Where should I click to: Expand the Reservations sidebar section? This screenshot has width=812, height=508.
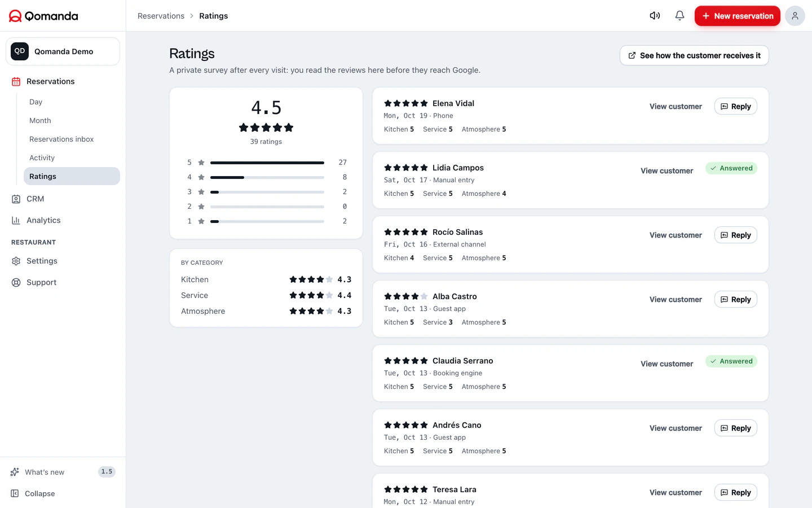click(x=63, y=81)
